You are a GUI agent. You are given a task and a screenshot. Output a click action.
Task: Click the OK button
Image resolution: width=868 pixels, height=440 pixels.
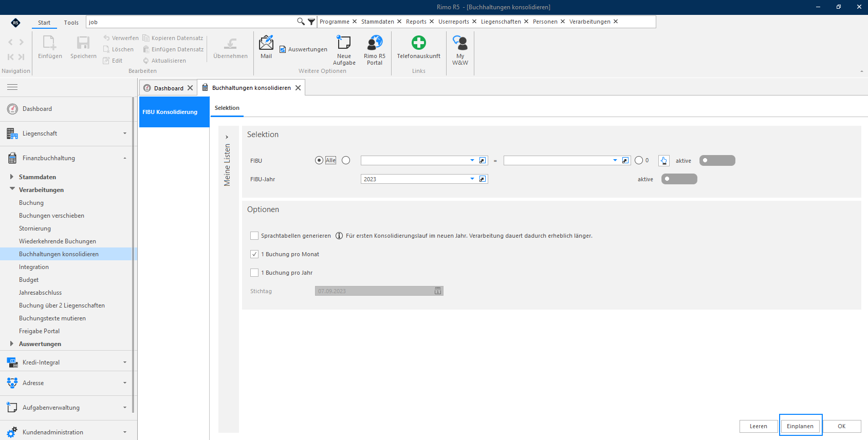(842, 426)
